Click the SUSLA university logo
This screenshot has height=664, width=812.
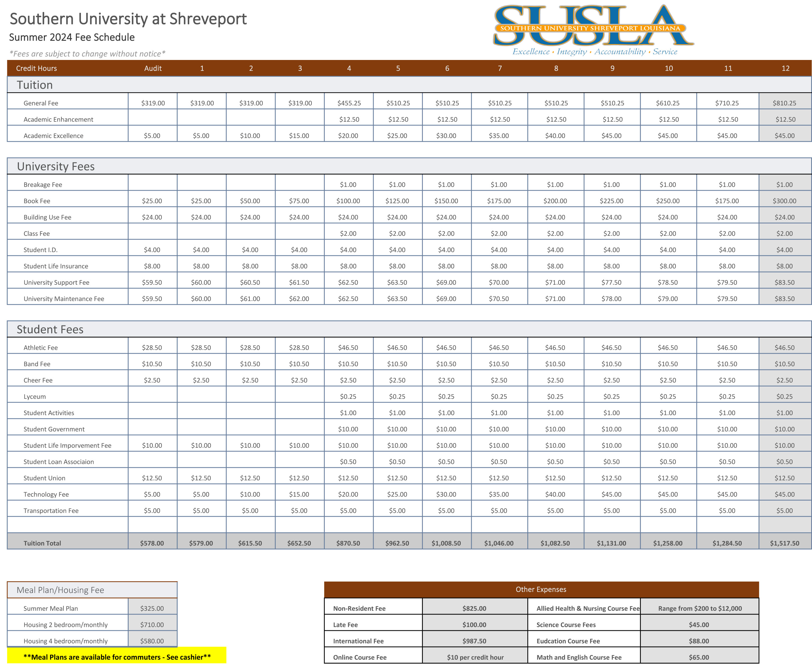[594, 30]
